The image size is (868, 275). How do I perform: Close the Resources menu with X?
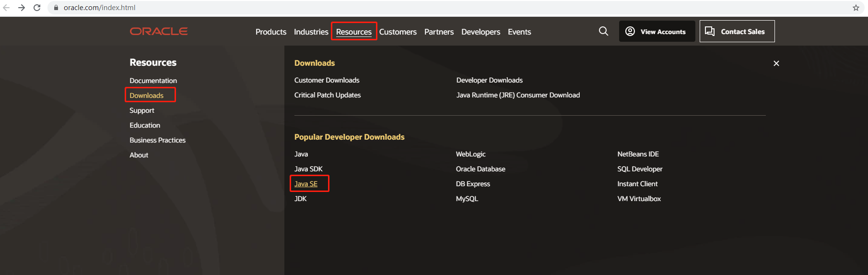[x=776, y=63]
